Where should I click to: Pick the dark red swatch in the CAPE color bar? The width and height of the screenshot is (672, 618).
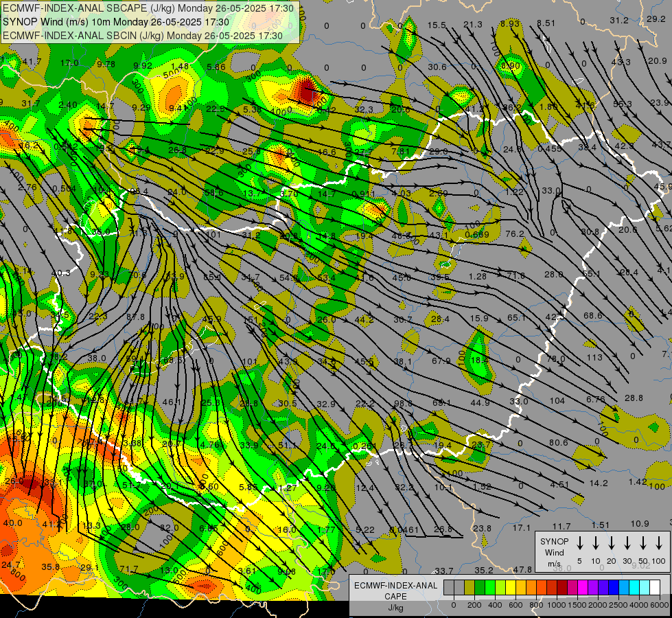562,587
